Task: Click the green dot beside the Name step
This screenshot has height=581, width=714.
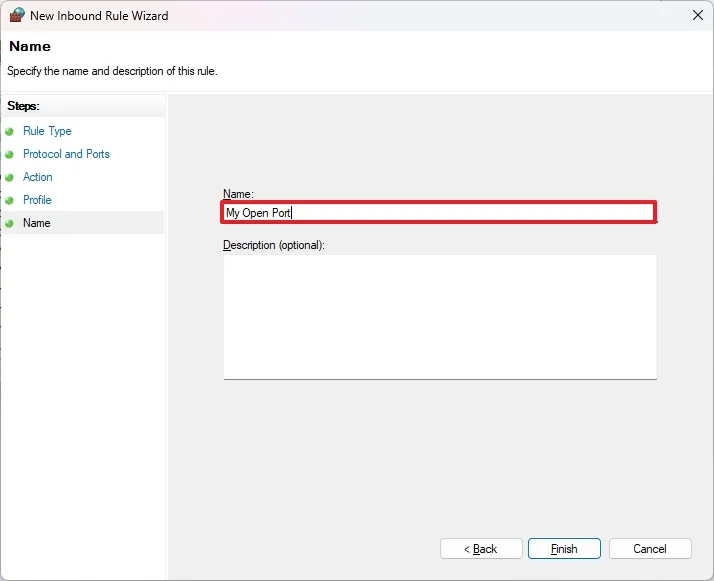Action: [10, 223]
